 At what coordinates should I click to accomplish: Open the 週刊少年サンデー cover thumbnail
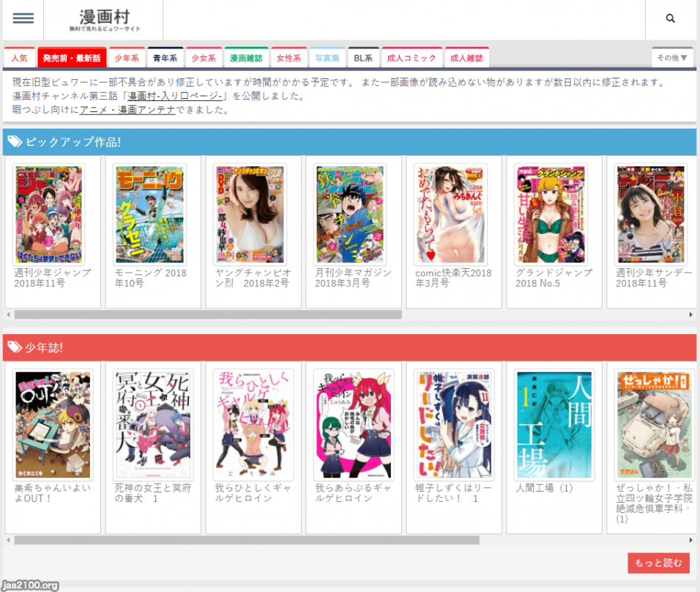click(x=651, y=215)
